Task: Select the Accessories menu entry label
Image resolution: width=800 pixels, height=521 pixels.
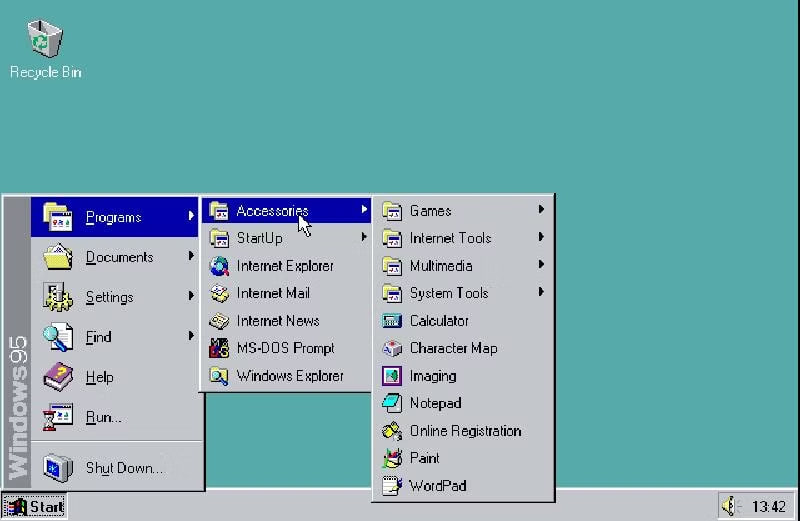Action: 272,211
